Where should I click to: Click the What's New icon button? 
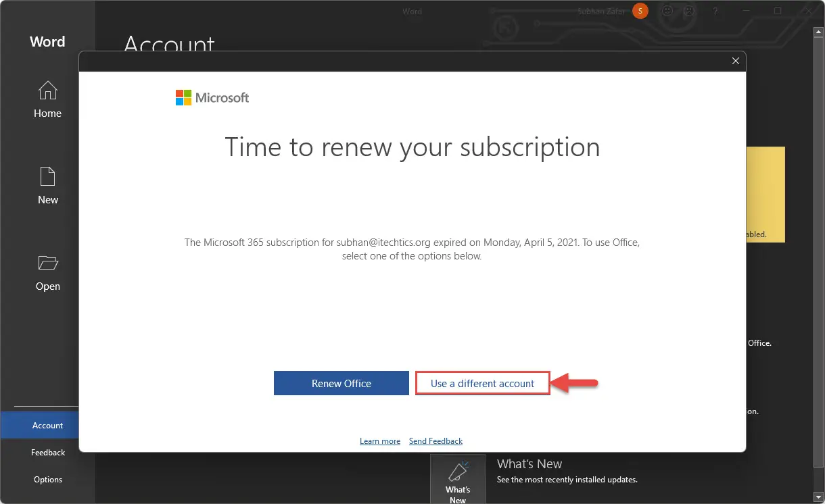coord(458,479)
